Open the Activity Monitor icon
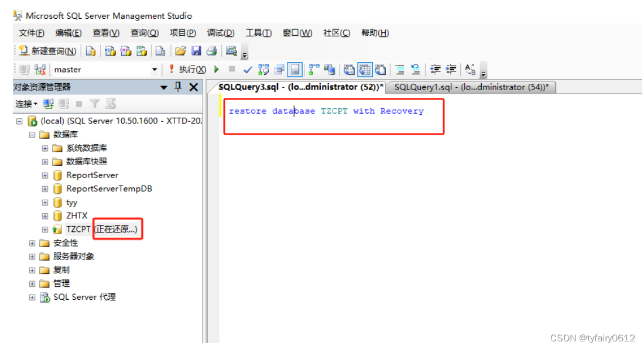 tap(231, 51)
